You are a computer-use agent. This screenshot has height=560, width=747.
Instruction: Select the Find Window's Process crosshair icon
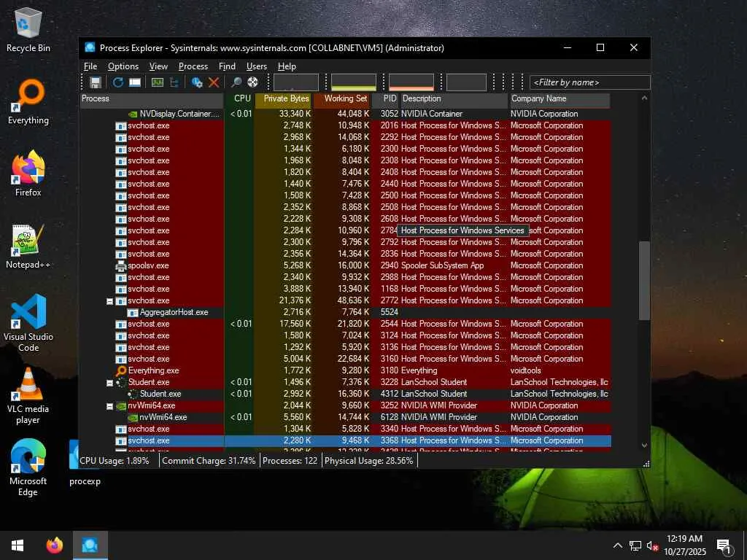point(253,82)
